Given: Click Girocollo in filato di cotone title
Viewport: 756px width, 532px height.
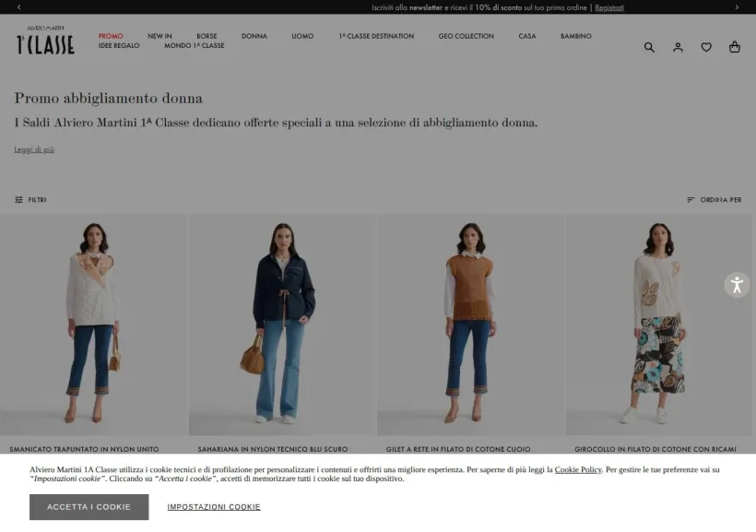Looking at the screenshot, I should [x=656, y=449].
